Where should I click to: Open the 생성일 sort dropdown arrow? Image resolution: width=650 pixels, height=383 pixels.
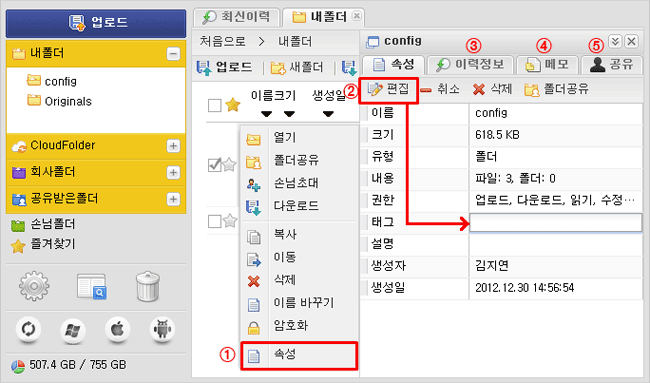(x=328, y=114)
